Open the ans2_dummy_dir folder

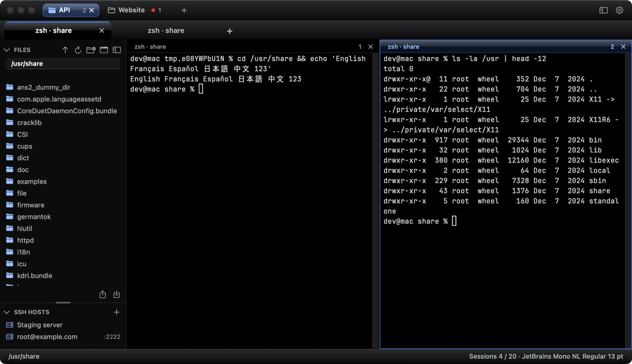coord(63,87)
